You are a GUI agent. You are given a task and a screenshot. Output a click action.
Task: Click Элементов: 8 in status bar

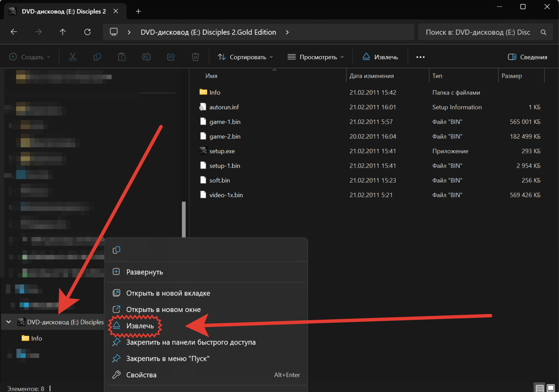(x=26, y=388)
